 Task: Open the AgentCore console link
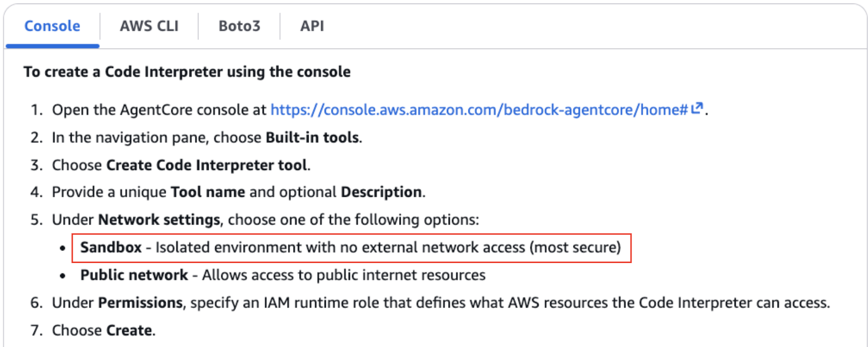(480, 109)
